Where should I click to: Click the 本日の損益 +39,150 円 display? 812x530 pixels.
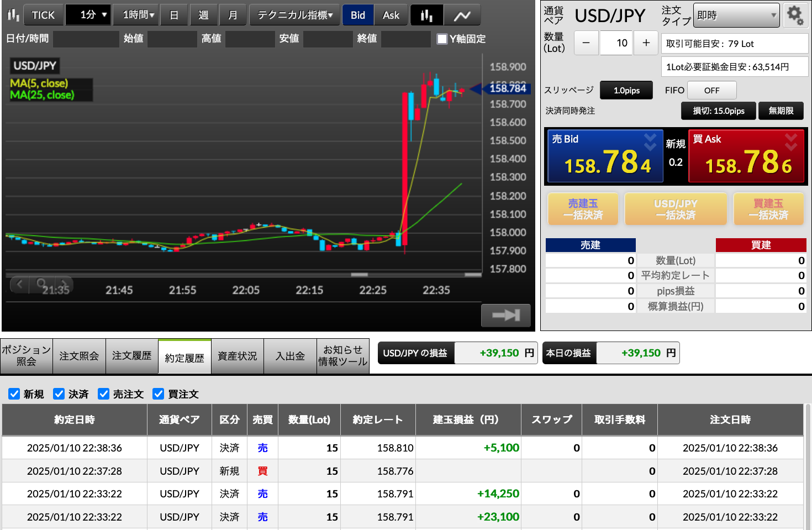point(611,353)
